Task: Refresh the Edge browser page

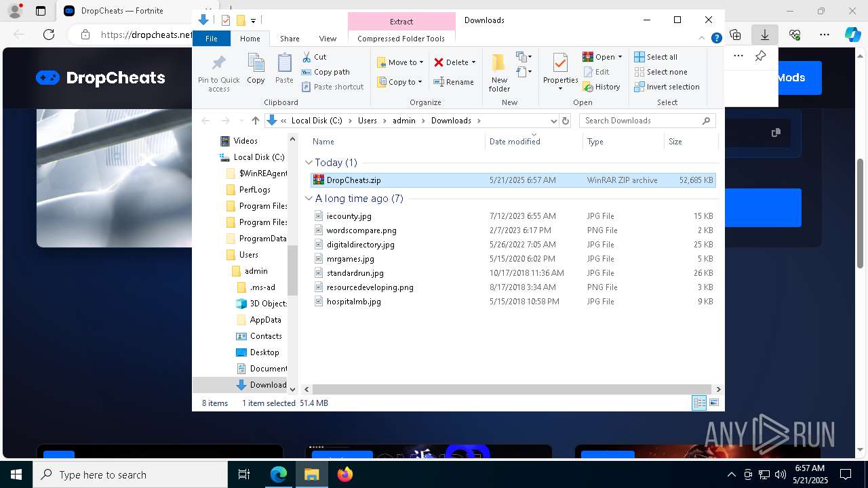Action: point(49,35)
